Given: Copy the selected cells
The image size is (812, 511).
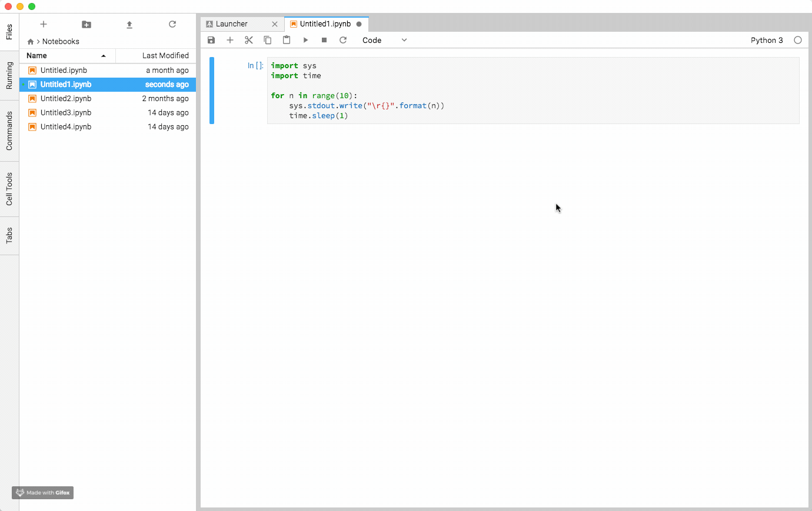Looking at the screenshot, I should [x=268, y=40].
